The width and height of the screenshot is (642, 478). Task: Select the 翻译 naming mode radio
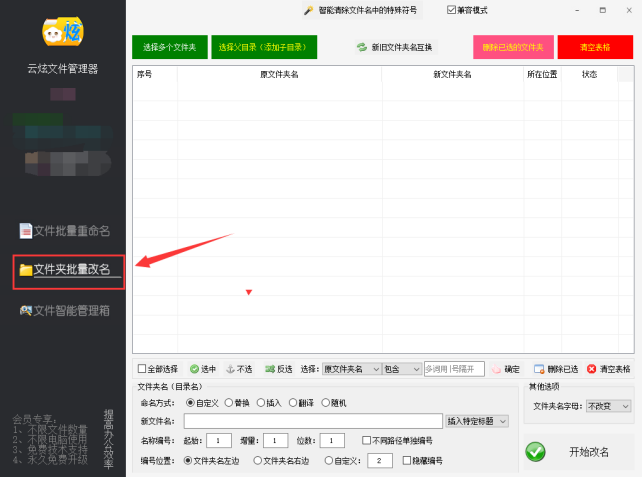tap(293, 403)
